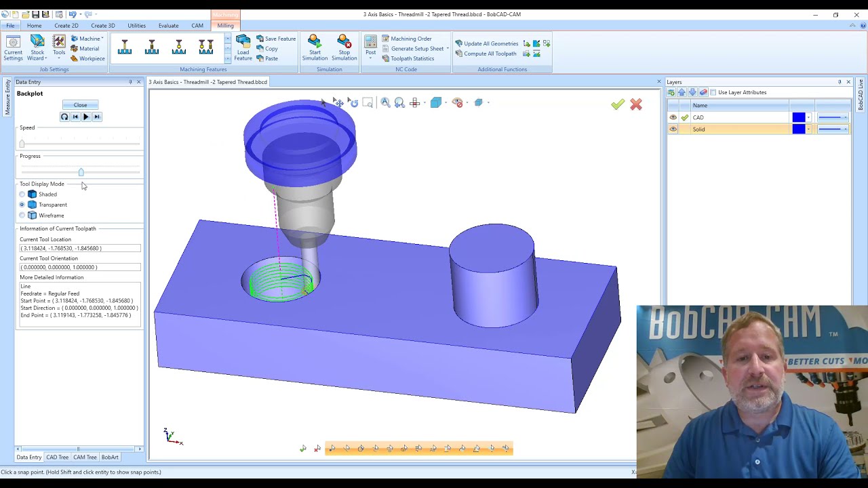Click Add New Layer icon in Layers panel
Image resolution: width=868 pixels, height=488 pixels.
click(671, 92)
